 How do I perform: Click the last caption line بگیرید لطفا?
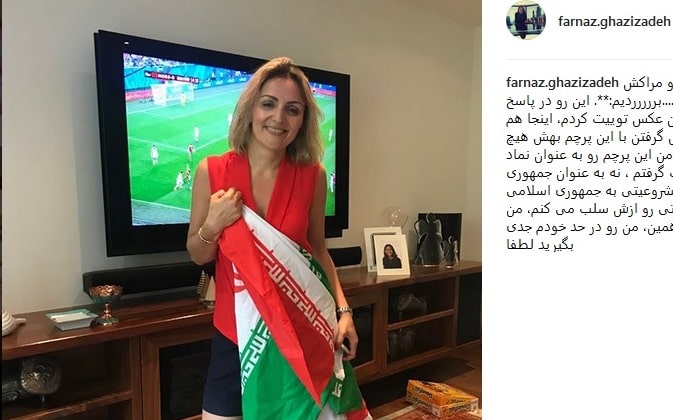(540, 245)
